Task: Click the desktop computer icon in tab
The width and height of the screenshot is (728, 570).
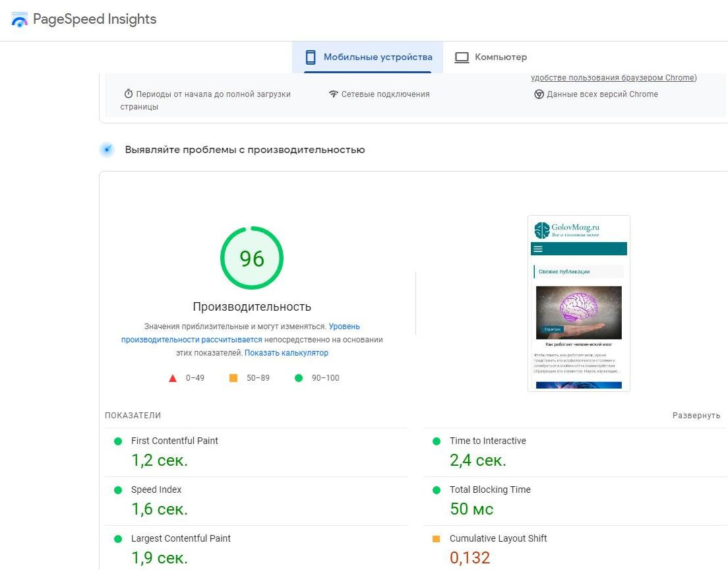Action: pyautogui.click(x=462, y=57)
